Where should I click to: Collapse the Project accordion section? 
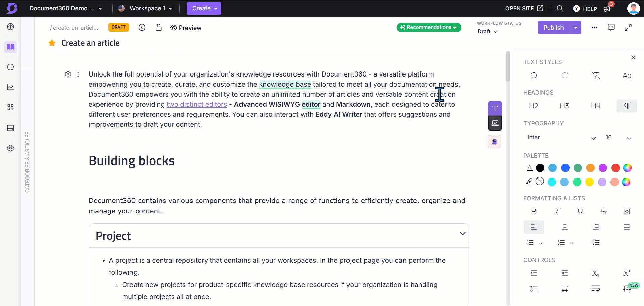coord(463,234)
